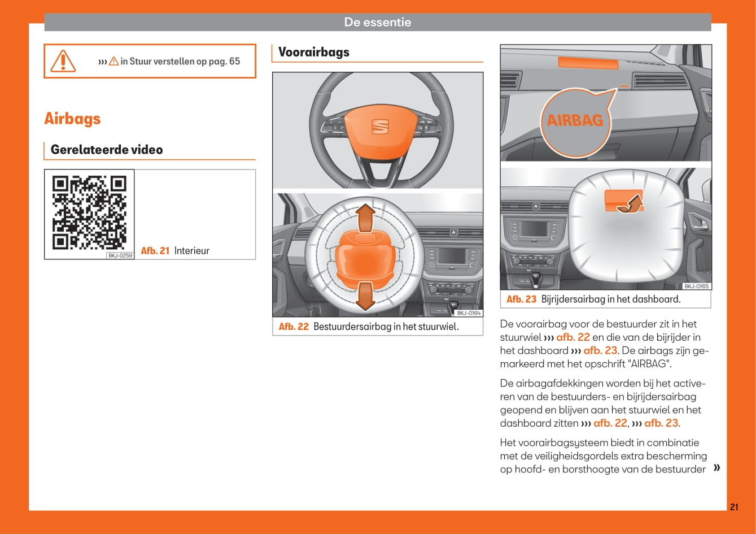Open the 'Stuur verstellen op pag. 65' reference
Screen dimensions: 756x534
180,61
